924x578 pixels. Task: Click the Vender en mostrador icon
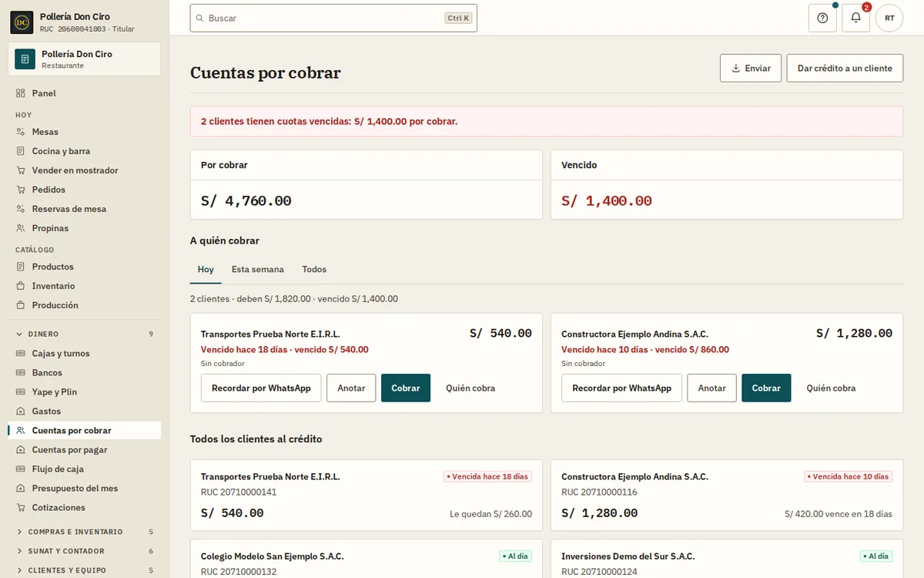tap(21, 170)
